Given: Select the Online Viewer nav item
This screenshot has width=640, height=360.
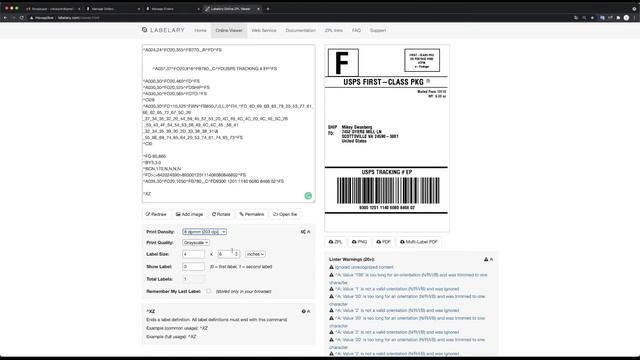Looking at the screenshot, I should click(x=229, y=31).
